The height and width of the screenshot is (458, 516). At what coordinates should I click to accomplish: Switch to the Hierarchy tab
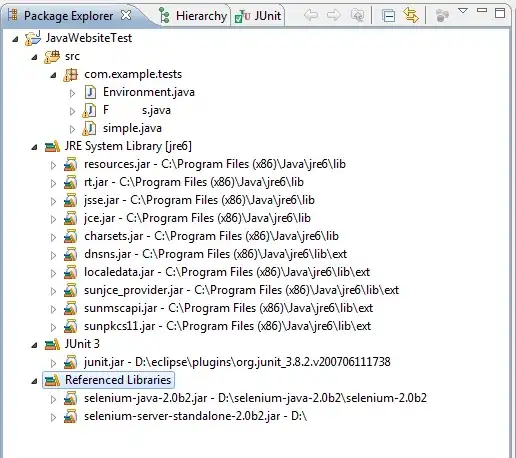pyautogui.click(x=194, y=16)
